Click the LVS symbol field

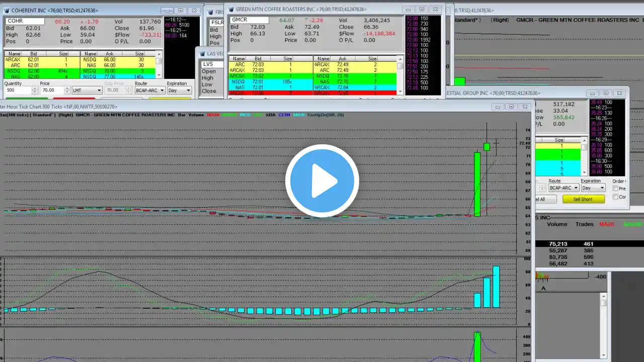[212, 64]
